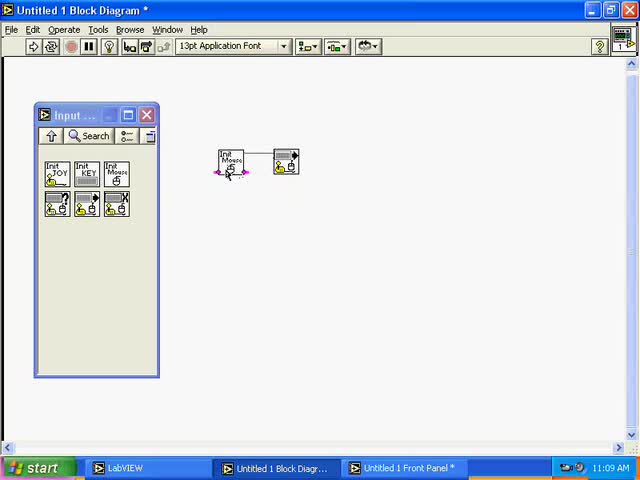Minimize the Block Diagram window

593,11
